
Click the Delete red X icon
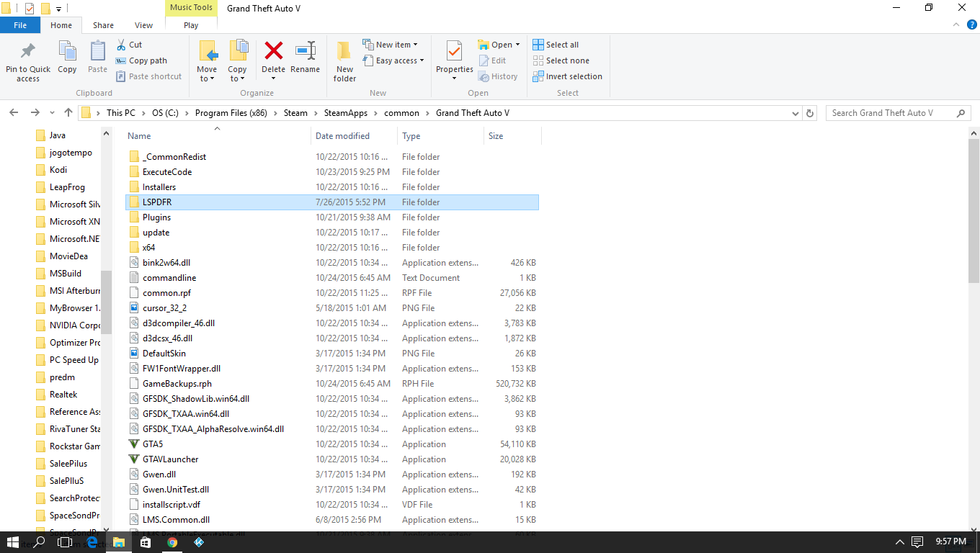pos(273,52)
